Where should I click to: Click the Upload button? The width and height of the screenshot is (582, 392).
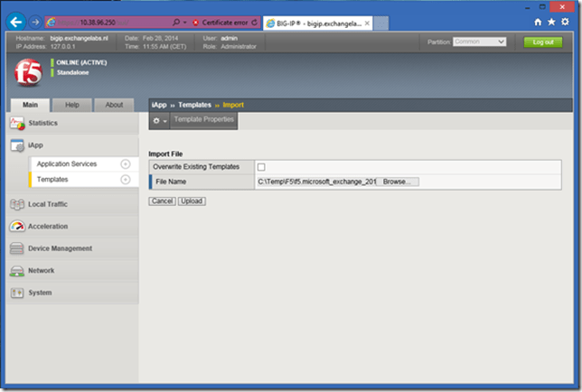tap(191, 201)
